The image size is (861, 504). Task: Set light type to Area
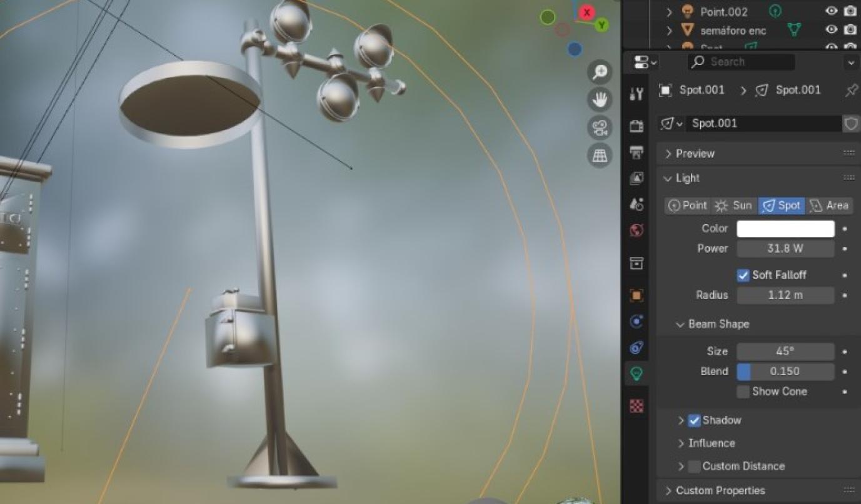(829, 206)
